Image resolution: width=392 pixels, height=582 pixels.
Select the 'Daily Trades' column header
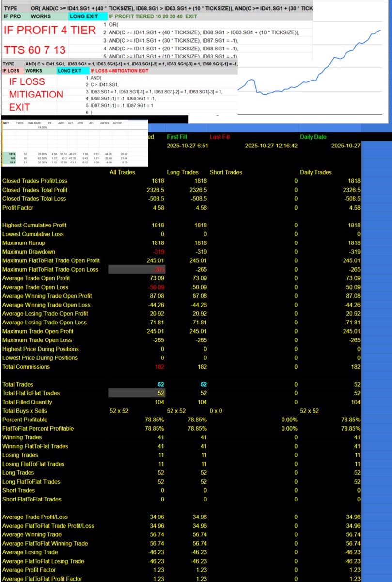click(x=316, y=172)
